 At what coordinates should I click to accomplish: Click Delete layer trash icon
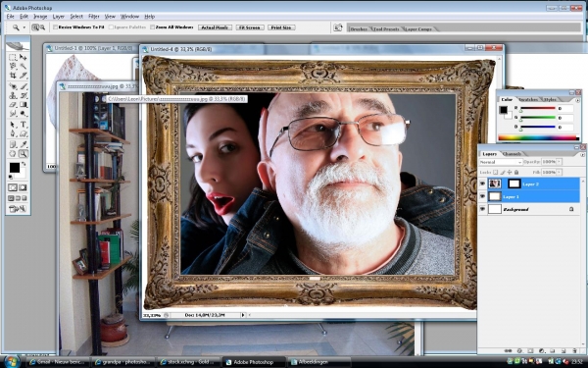[x=574, y=351]
